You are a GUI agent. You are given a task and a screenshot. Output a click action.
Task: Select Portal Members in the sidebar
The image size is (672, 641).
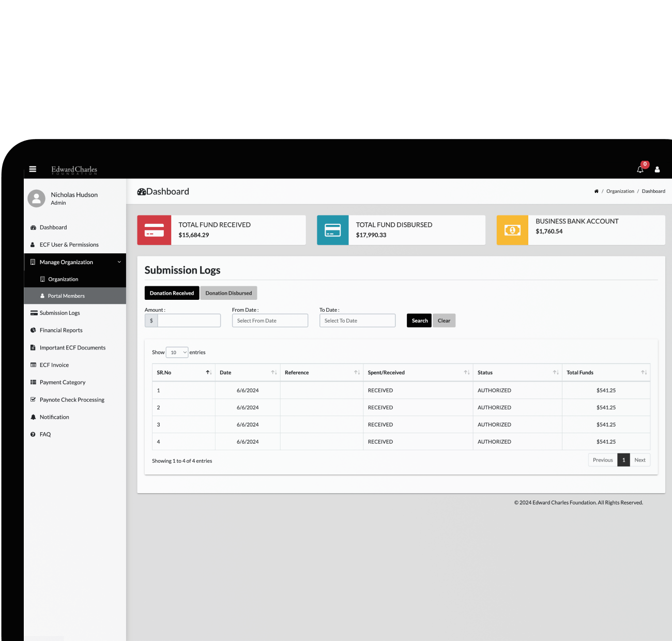[x=66, y=296]
